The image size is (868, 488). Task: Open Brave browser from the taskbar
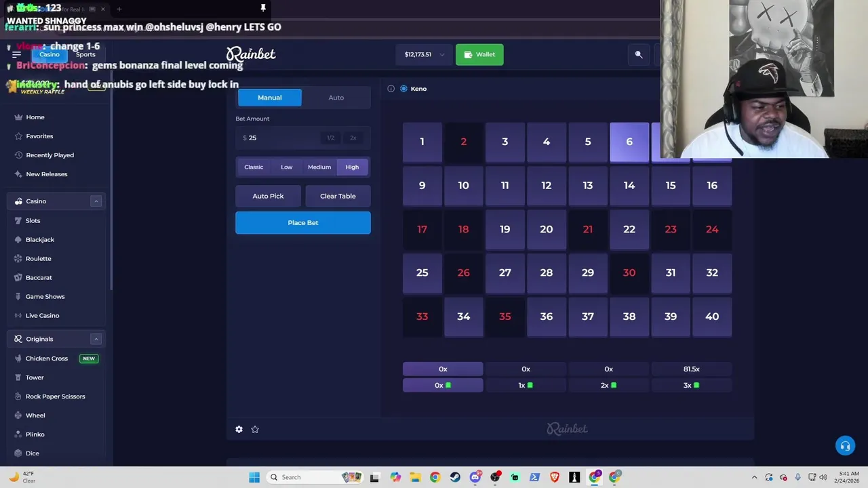555,477
